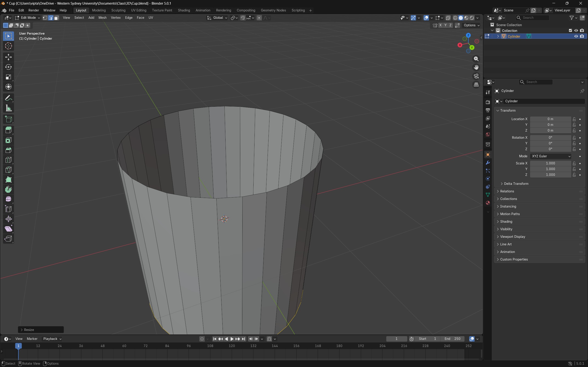The image size is (588, 367).
Task: Select the Knife tool in toolbar
Action: (x=8, y=170)
